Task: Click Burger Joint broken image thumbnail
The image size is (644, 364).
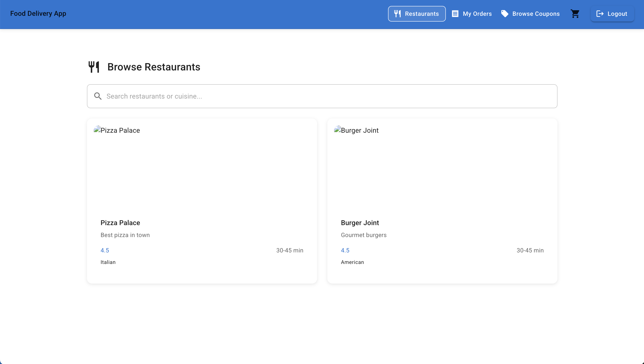Action: point(338,129)
